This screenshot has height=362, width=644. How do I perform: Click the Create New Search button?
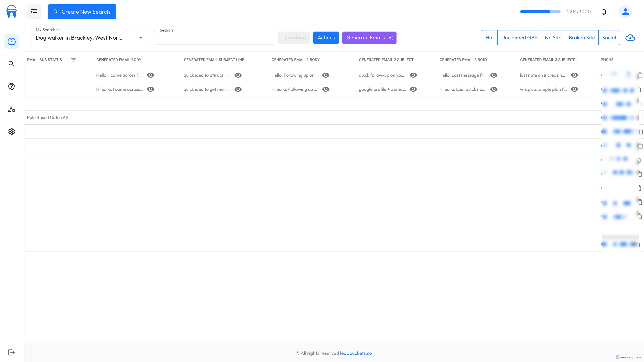[82, 11]
